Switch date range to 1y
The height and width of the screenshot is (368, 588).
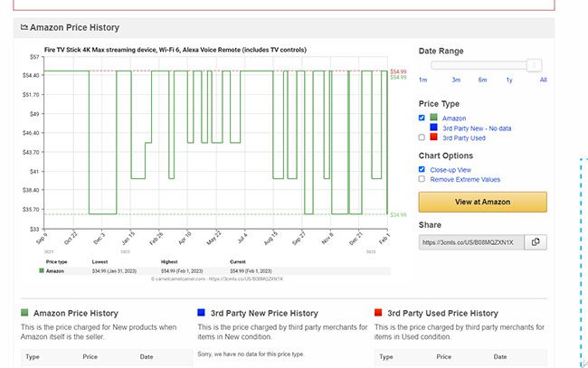509,80
